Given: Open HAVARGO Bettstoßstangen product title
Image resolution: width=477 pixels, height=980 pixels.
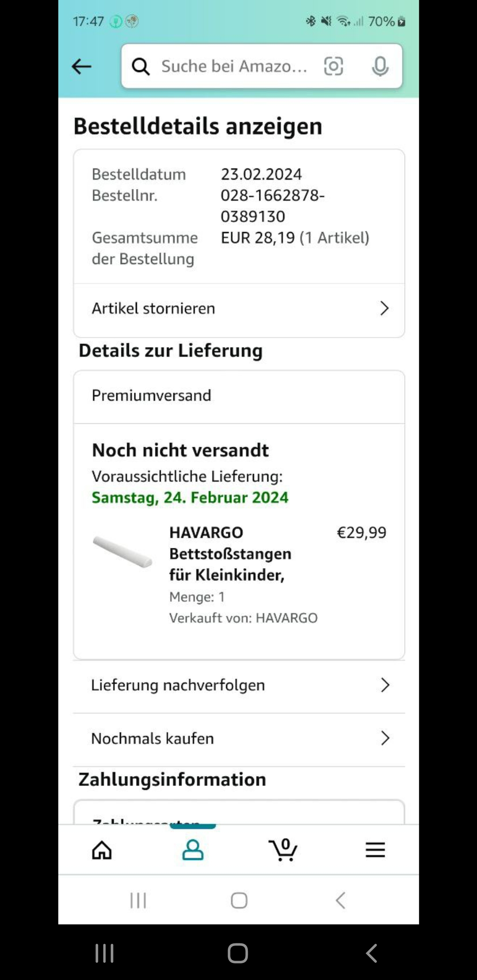Looking at the screenshot, I should point(230,554).
